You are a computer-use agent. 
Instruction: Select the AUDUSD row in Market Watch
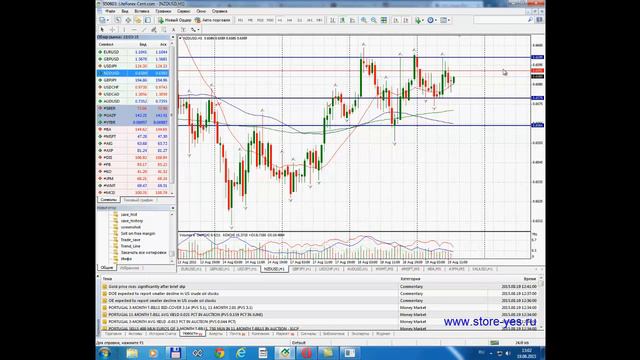click(133, 101)
